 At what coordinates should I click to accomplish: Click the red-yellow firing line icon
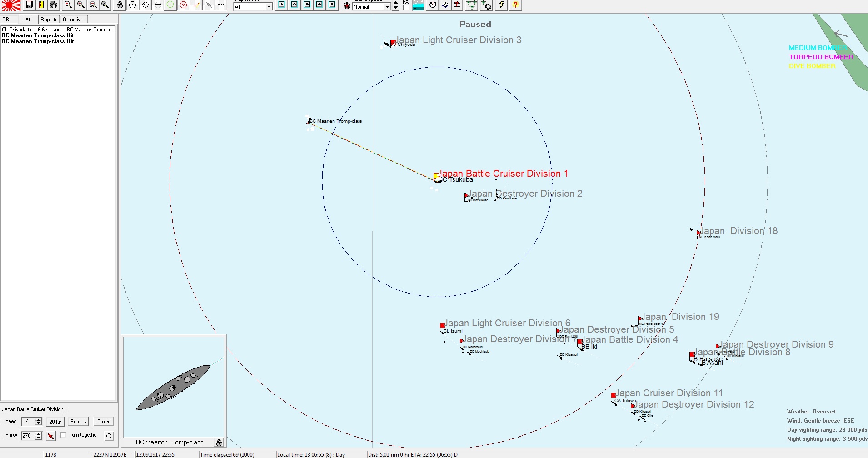click(196, 5)
